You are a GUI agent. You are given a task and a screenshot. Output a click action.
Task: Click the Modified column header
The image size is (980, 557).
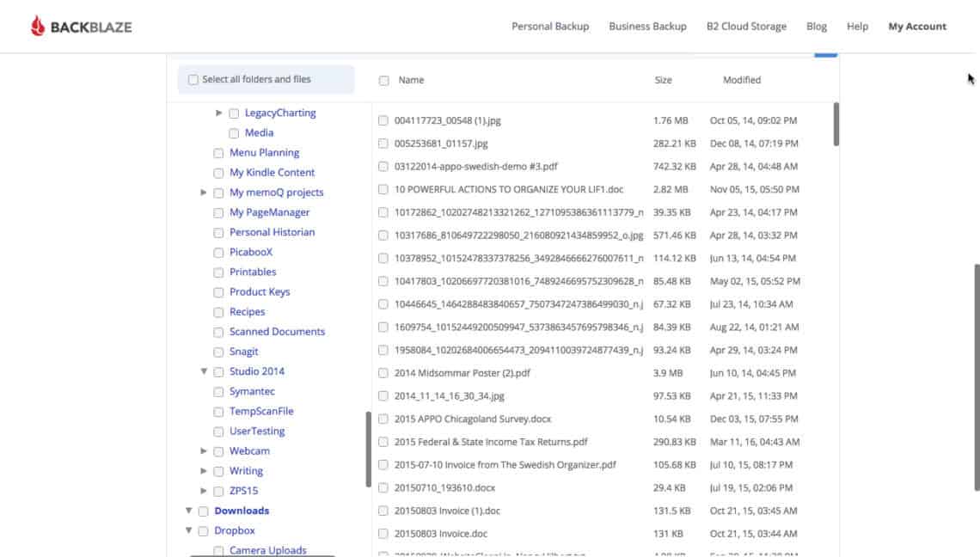[x=742, y=80]
